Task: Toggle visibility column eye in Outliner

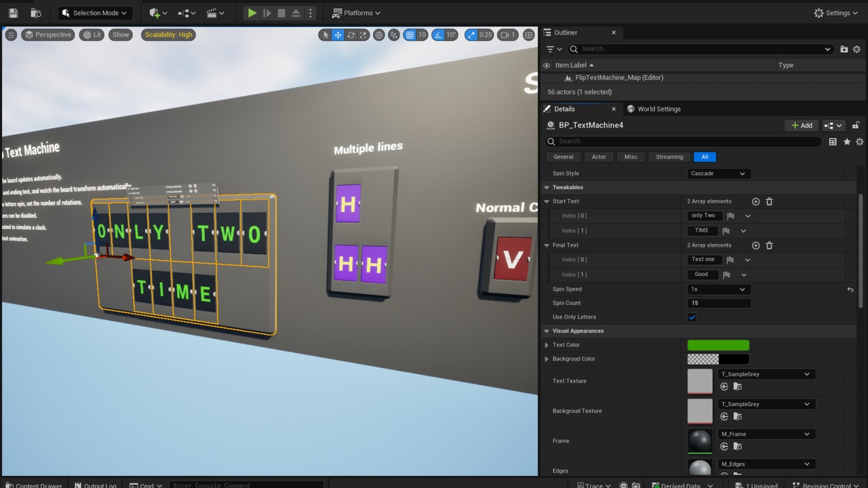Action: pos(547,65)
